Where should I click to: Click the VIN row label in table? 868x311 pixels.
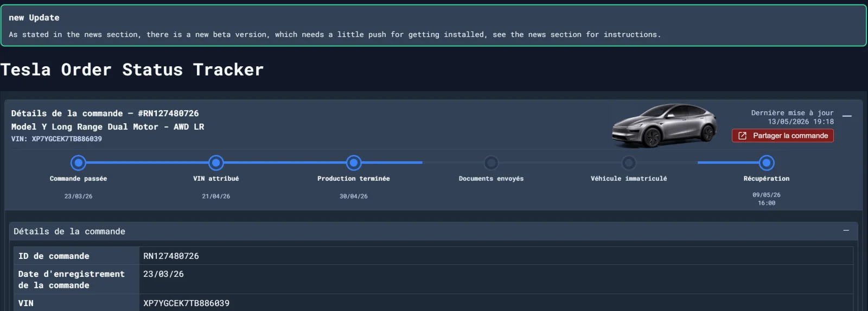coord(25,303)
